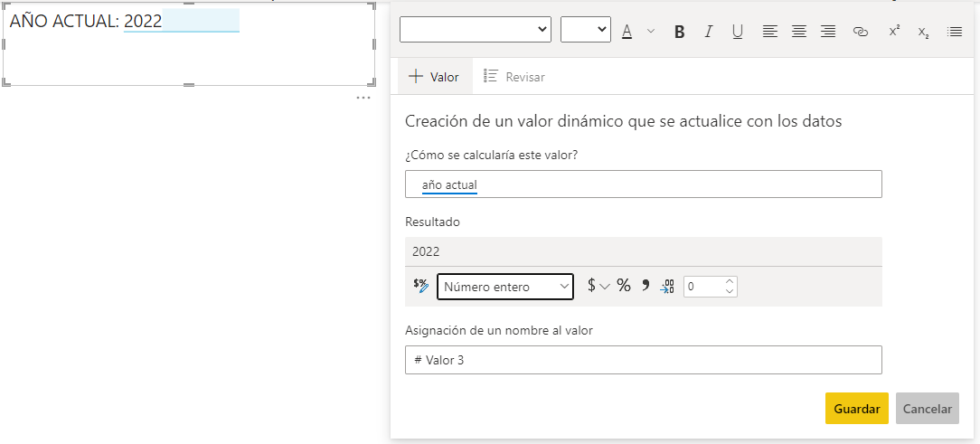The image size is (980, 444).
Task: Insert a bulleted list
Action: tap(955, 32)
